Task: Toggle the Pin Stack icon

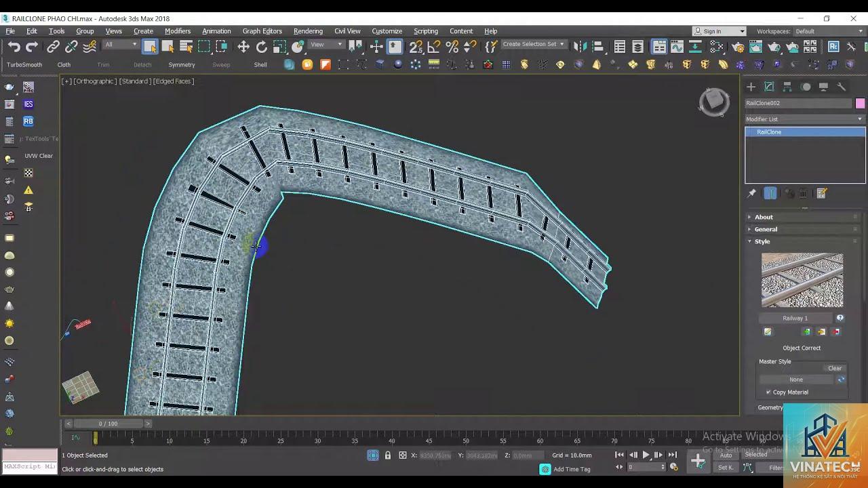Action: pos(752,193)
